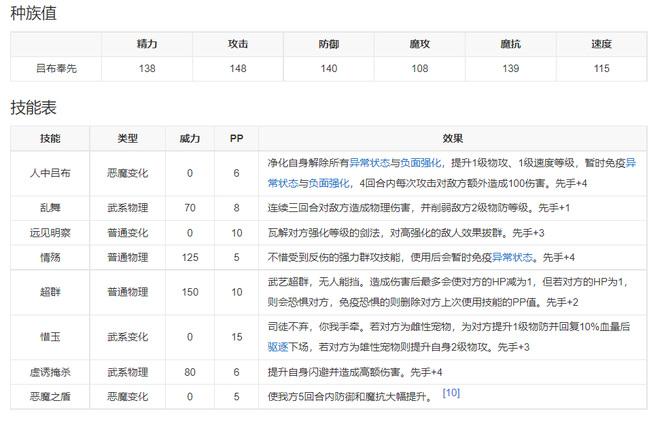
Task: Select 武系物理 type in 虚诱掩杀 row
Action: click(x=127, y=372)
